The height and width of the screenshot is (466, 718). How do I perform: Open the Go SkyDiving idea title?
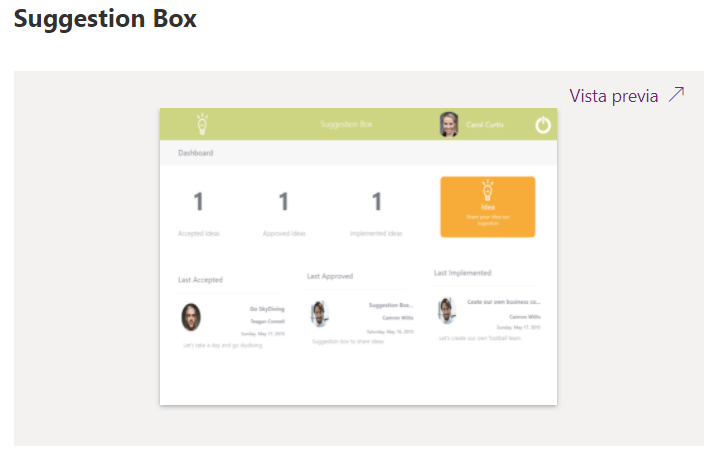pyautogui.click(x=266, y=309)
